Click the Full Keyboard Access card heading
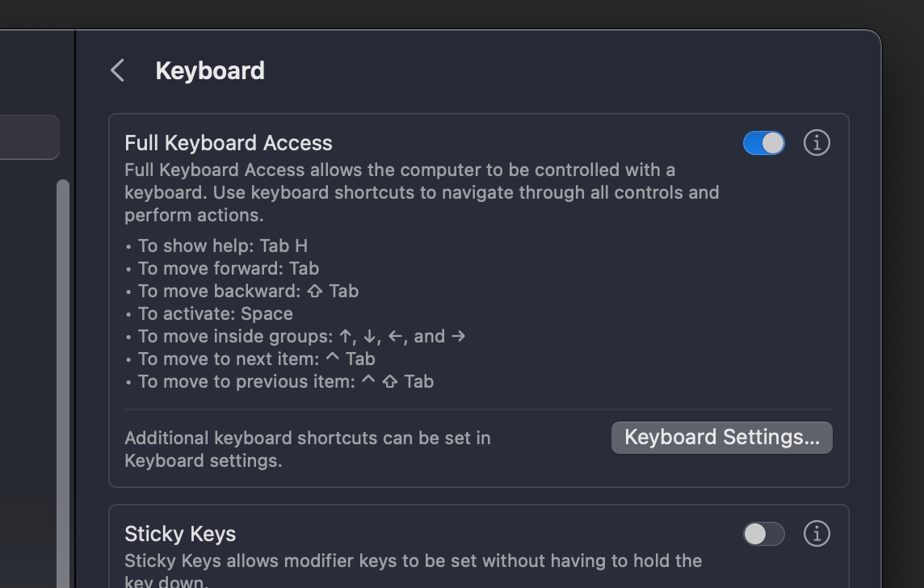Viewport: 924px width, 588px height. click(x=229, y=143)
